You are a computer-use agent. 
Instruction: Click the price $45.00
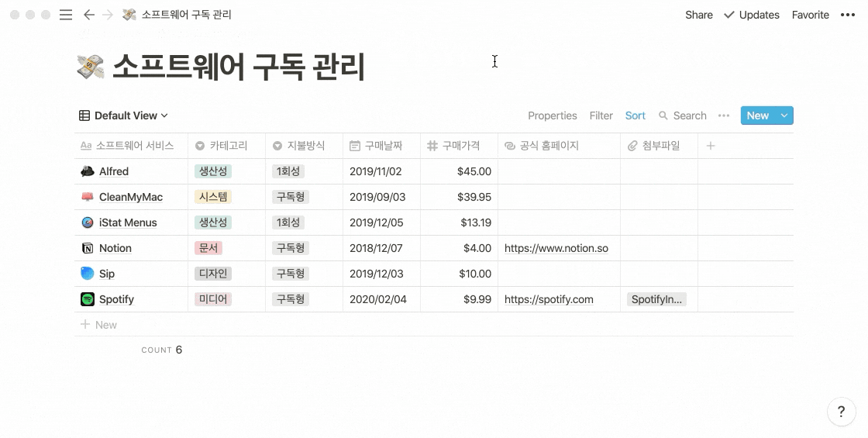[474, 171]
